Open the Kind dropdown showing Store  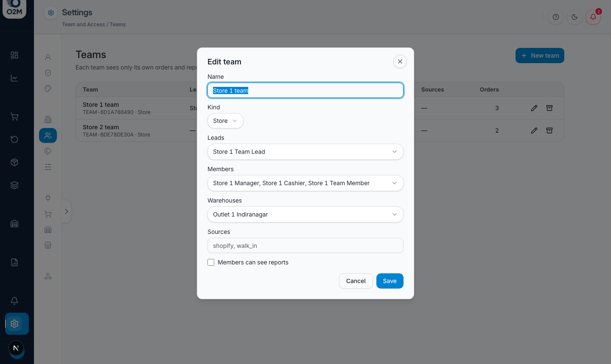pos(225,121)
